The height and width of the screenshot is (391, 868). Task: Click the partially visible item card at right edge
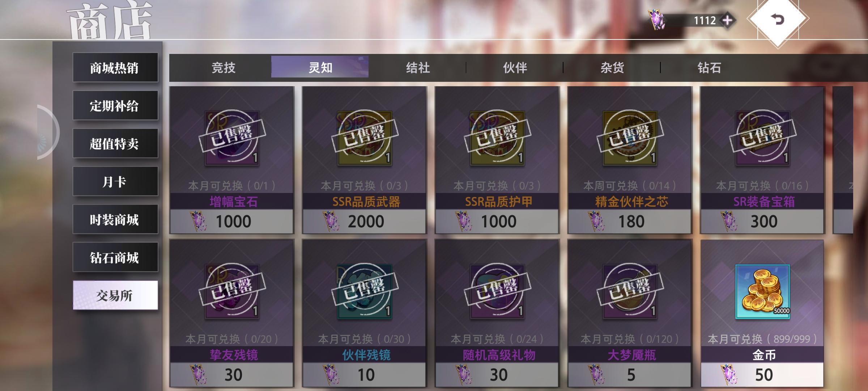843,160
